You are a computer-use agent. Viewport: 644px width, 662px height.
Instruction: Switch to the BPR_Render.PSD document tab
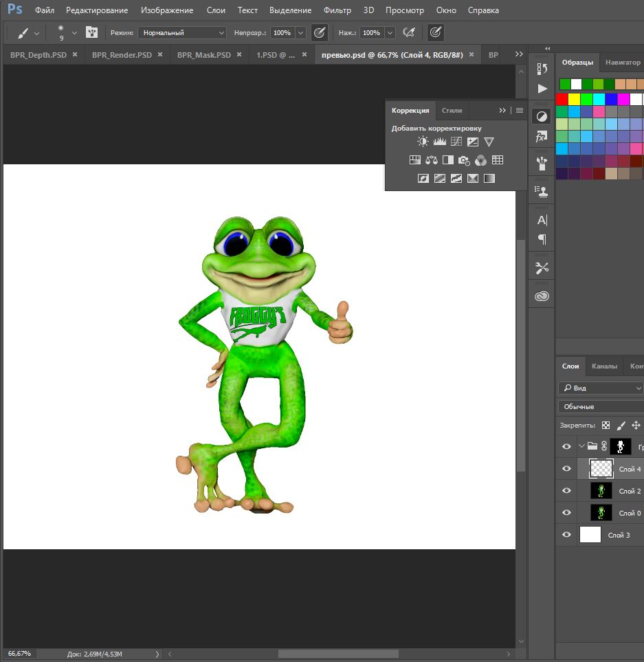click(122, 55)
